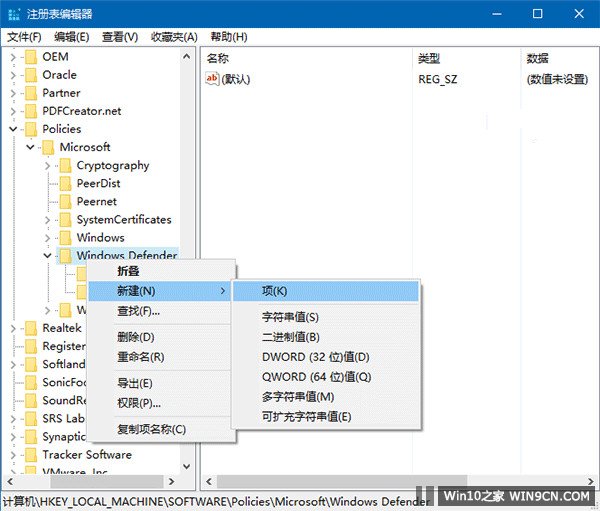Open the 收藏夹(A) menu

[x=173, y=37]
